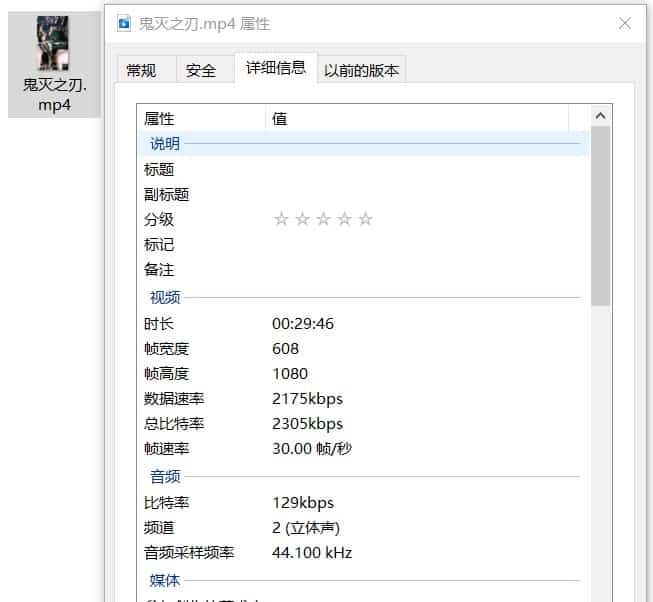Click the fourth rating star
This screenshot has width=653, height=602.
click(x=344, y=219)
